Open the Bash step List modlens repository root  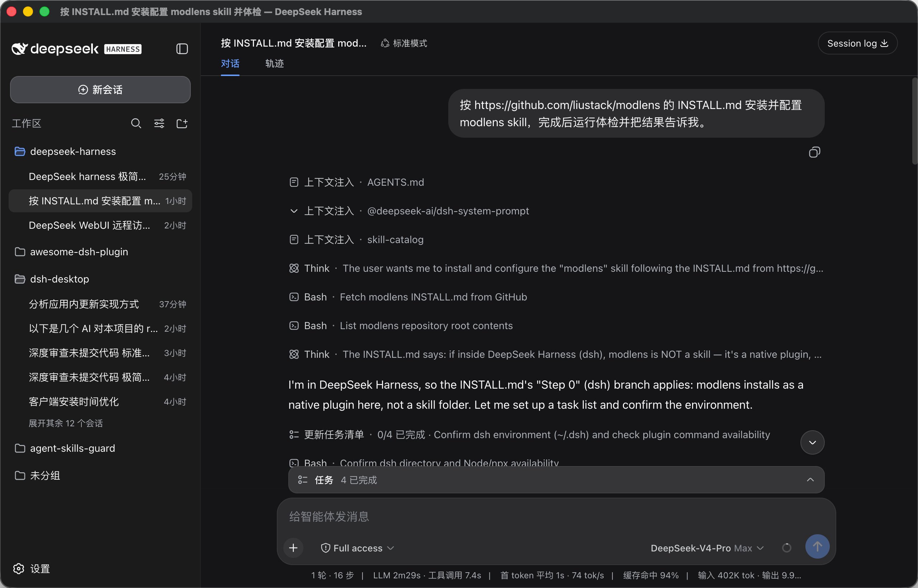coord(401,325)
